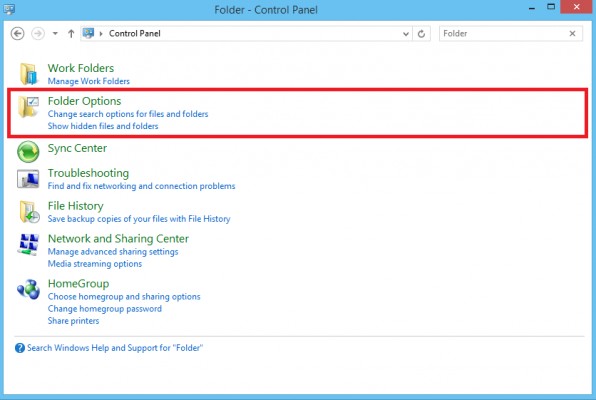Expand the chevron before Control Panel in address bar
Screen dimensions: 596x400
click(101, 33)
